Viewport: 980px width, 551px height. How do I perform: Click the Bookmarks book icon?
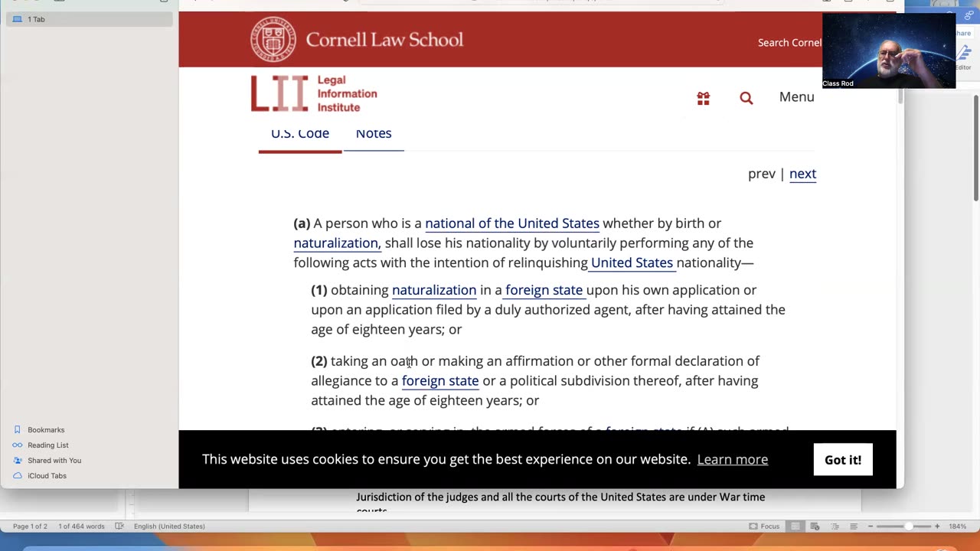18,430
